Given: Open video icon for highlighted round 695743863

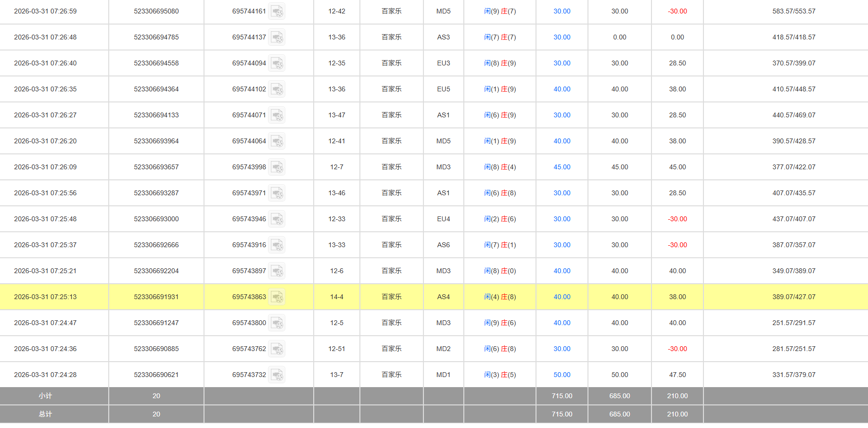Looking at the screenshot, I should pos(277,297).
